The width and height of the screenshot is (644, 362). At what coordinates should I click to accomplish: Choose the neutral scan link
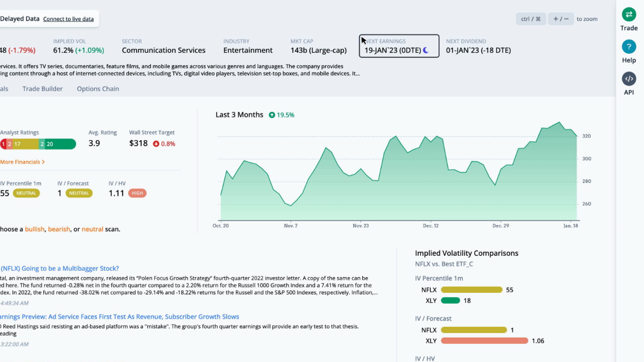[x=92, y=229]
